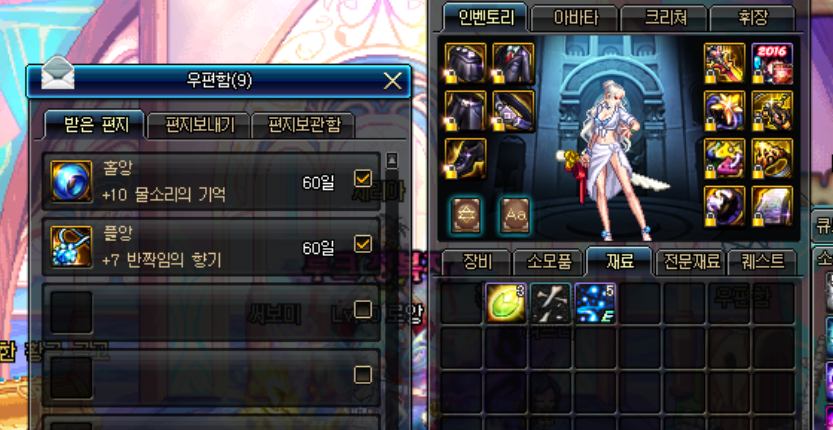This screenshot has height=430, width=833.
Task: Open the brown book icon with Aa
Action: pyautogui.click(x=515, y=215)
